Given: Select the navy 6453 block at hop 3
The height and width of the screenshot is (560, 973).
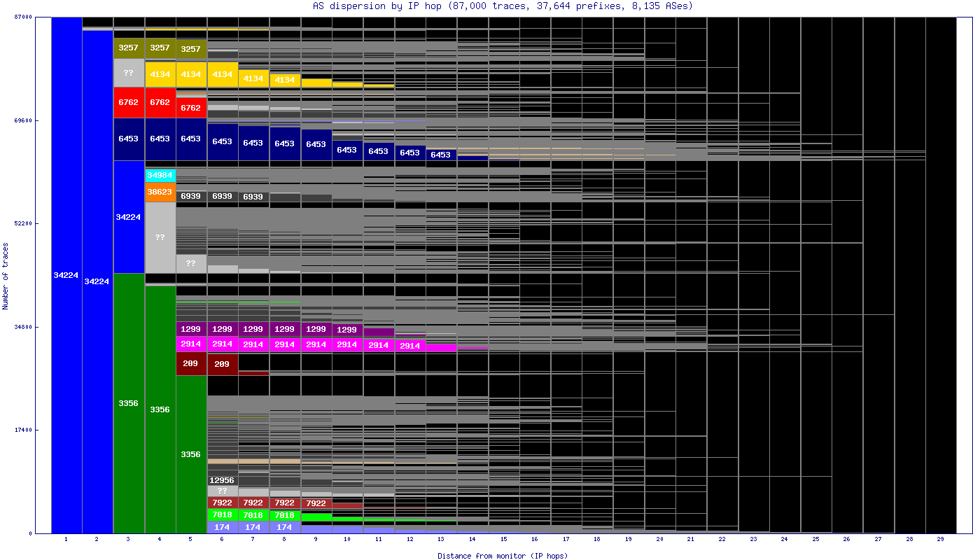Looking at the screenshot, I should tap(129, 139).
